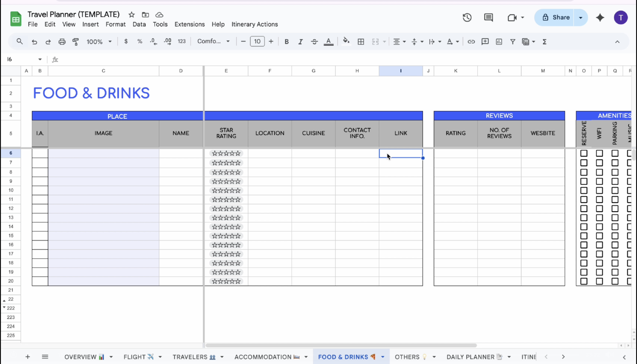Image resolution: width=637 pixels, height=364 pixels.
Task: Toggle strikethrough formatting
Action: coord(314,42)
